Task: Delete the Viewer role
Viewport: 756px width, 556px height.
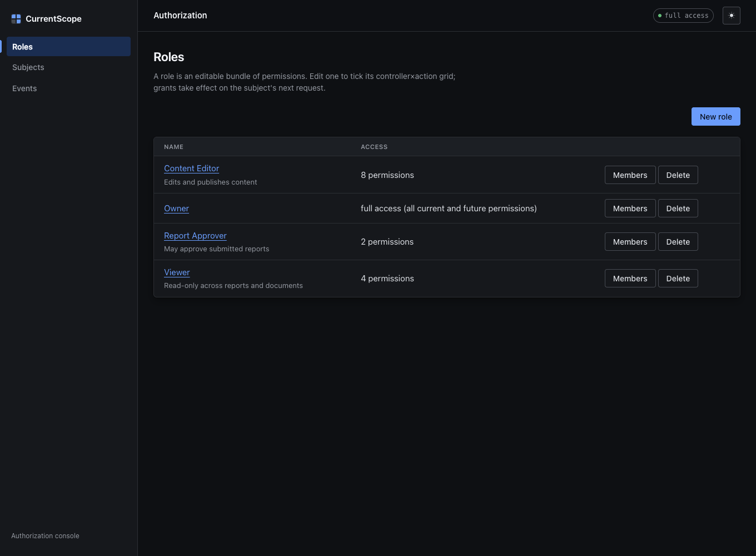Action: coord(678,279)
